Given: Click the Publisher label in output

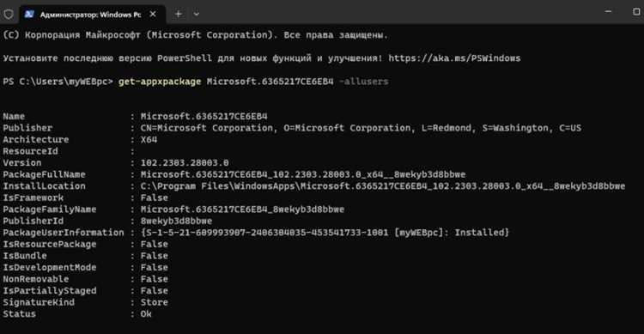Looking at the screenshot, I should click(x=27, y=128).
